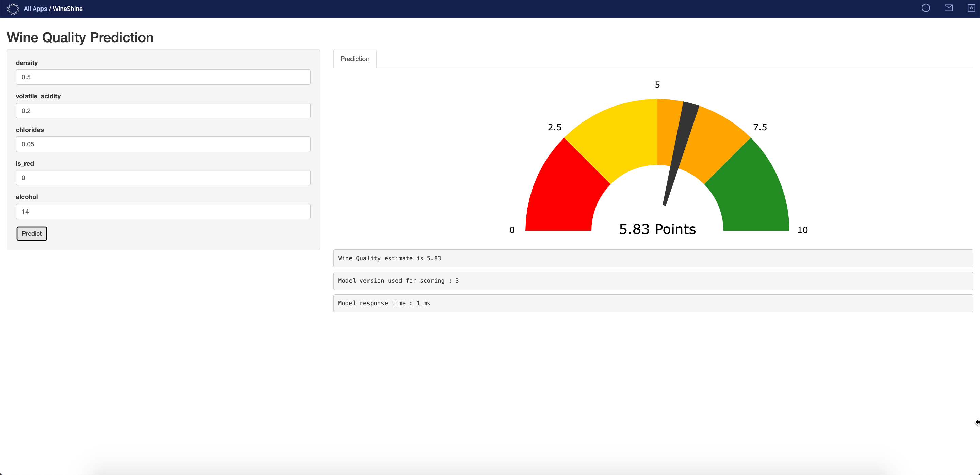980x475 pixels.
Task: Click the is_red input field
Action: point(163,178)
